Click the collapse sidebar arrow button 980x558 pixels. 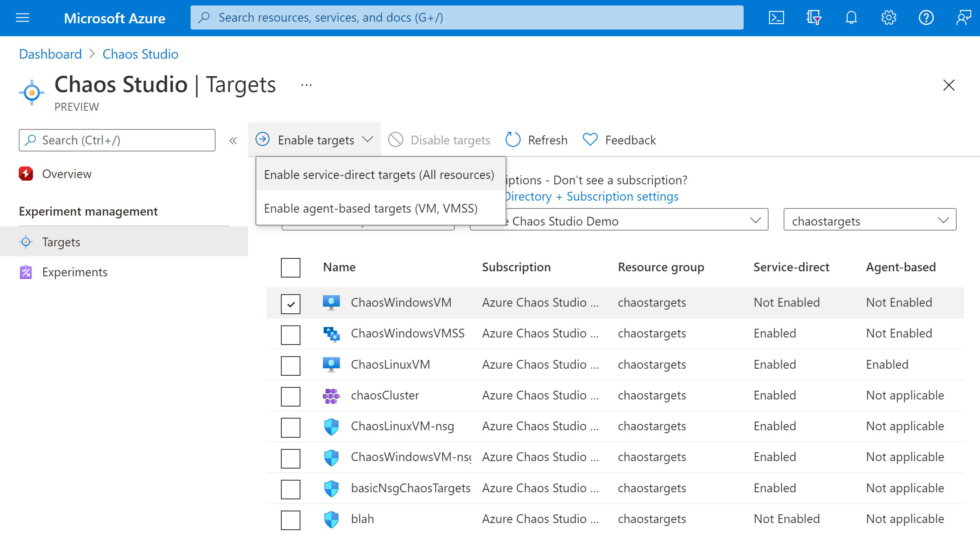[x=233, y=141]
